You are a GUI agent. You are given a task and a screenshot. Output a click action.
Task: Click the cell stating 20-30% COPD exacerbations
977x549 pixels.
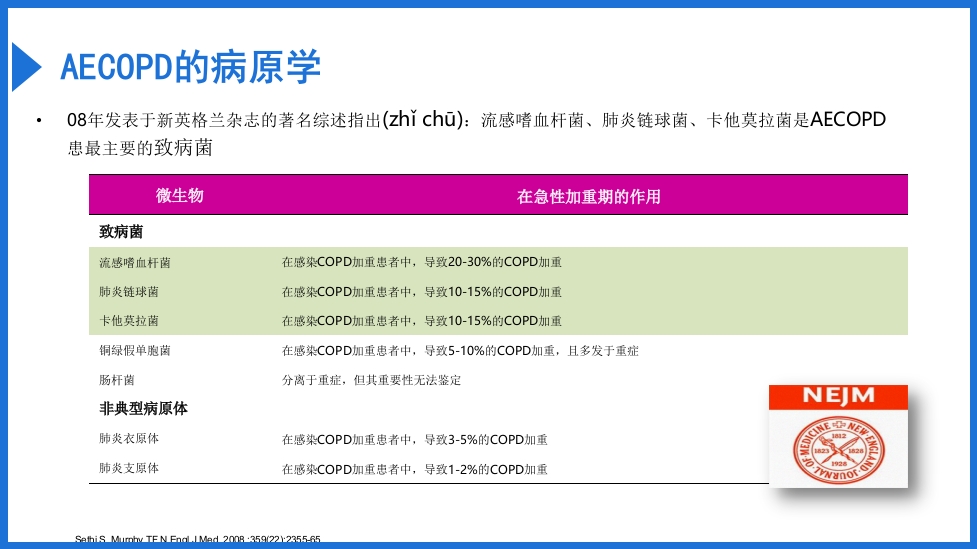421,262
